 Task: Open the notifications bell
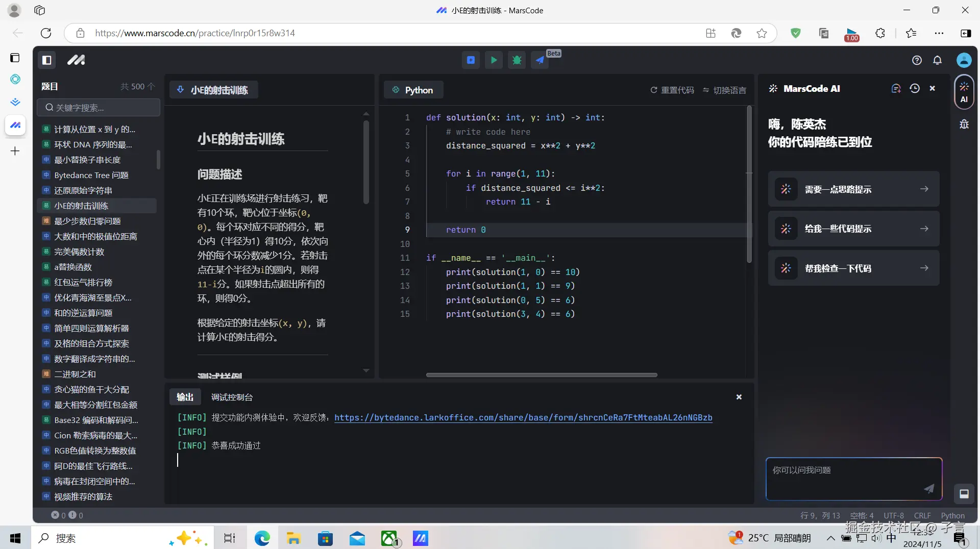click(938, 60)
